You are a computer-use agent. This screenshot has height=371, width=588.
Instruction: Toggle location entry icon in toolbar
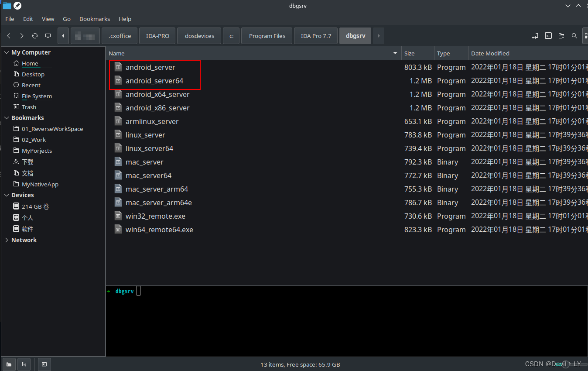coord(535,36)
